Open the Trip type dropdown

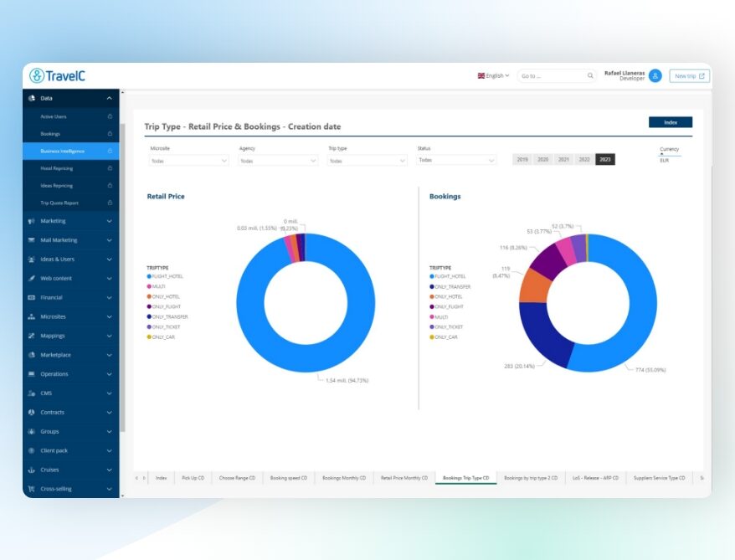coord(367,161)
